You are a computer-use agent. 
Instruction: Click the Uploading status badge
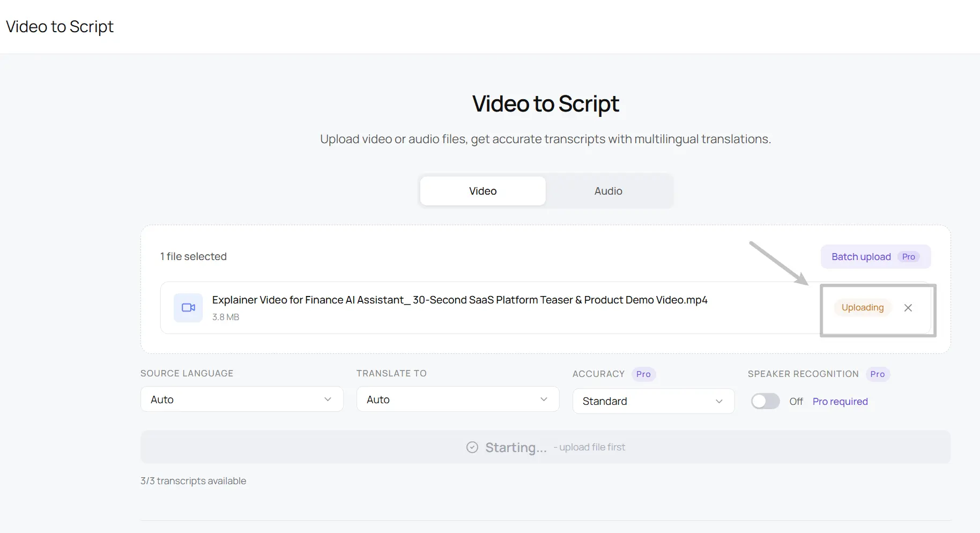pyautogui.click(x=862, y=307)
